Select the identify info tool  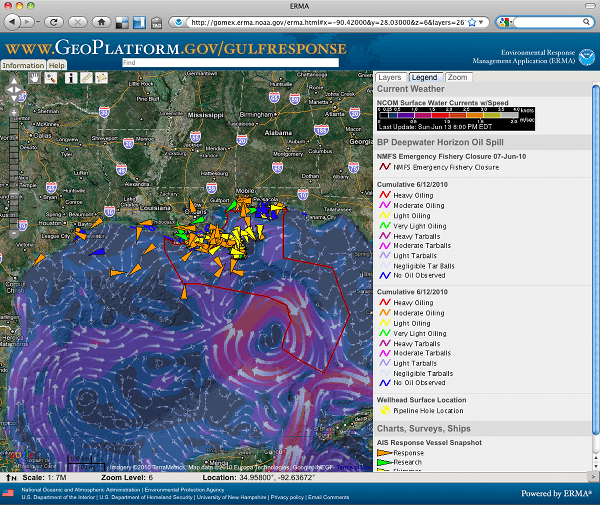(x=70, y=78)
